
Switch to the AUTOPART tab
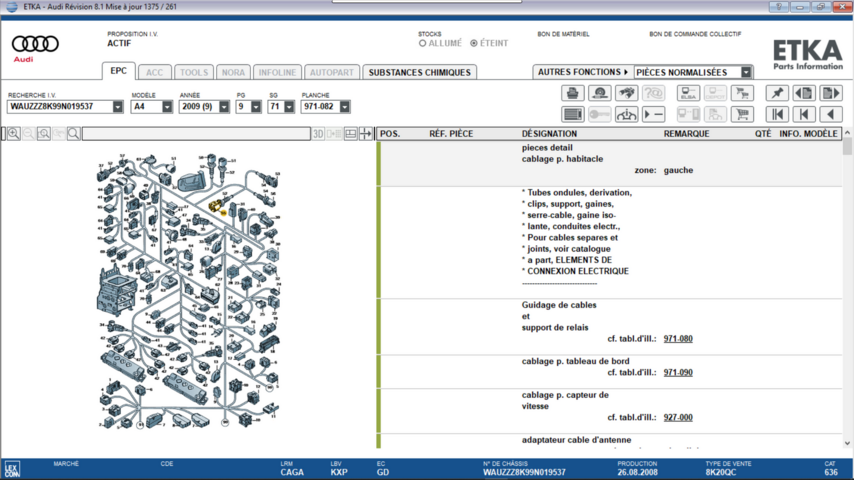[332, 72]
